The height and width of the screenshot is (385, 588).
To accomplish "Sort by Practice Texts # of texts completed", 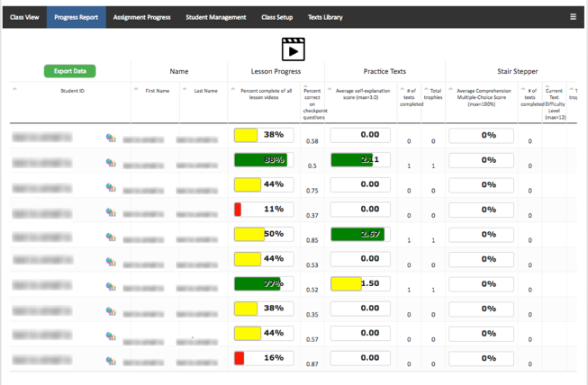I will click(x=402, y=89).
